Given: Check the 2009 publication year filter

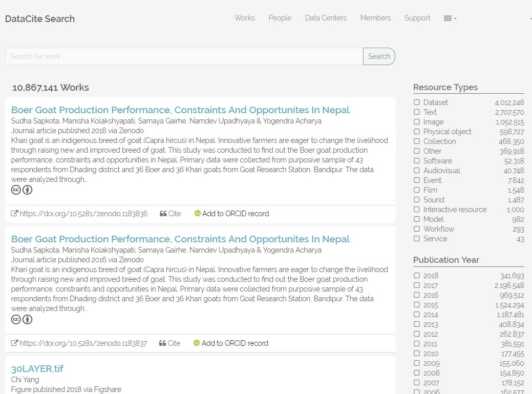Looking at the screenshot, I should point(417,363).
